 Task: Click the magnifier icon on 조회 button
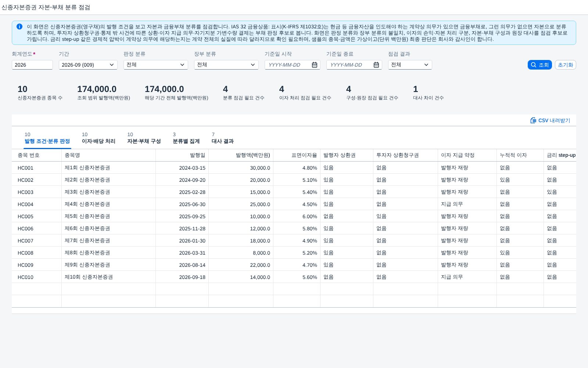coord(534,65)
